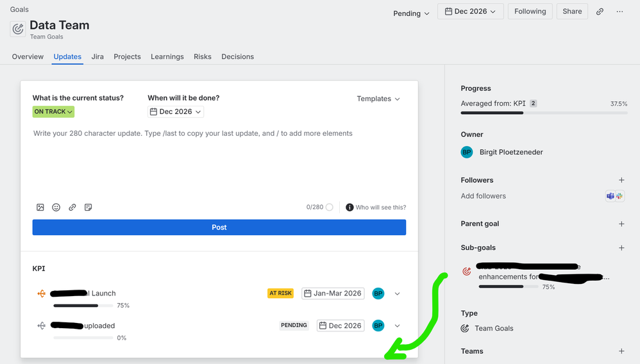
Task: Open the Templates dropdown
Action: pyautogui.click(x=378, y=99)
